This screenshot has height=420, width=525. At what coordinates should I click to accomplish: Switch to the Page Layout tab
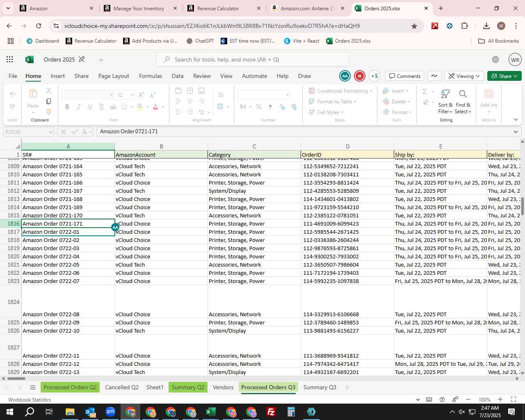pos(114,76)
